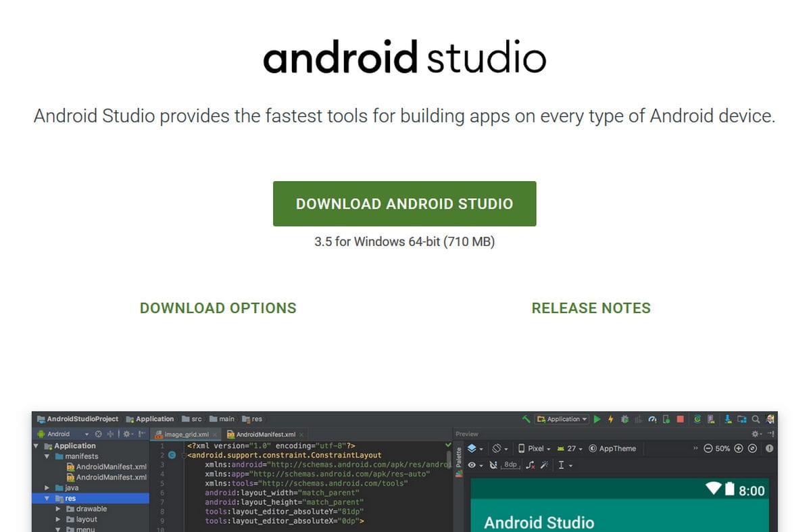Click the lightning bolt Apply Changes icon

(610, 419)
